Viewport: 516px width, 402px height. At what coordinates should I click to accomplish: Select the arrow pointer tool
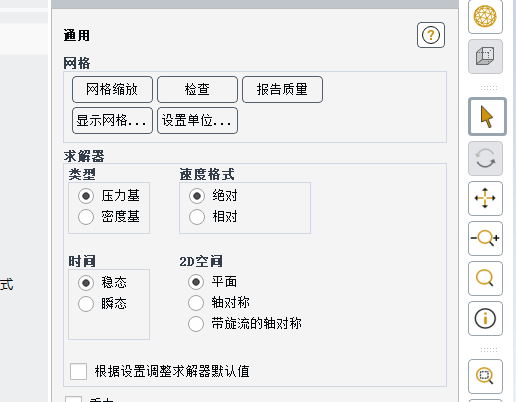click(x=487, y=116)
